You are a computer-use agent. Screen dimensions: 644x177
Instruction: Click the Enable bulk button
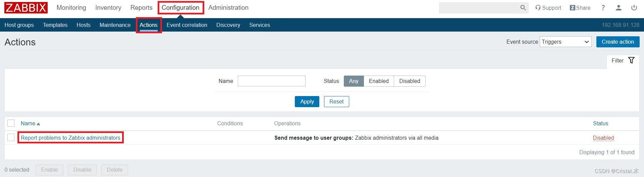(x=49, y=170)
